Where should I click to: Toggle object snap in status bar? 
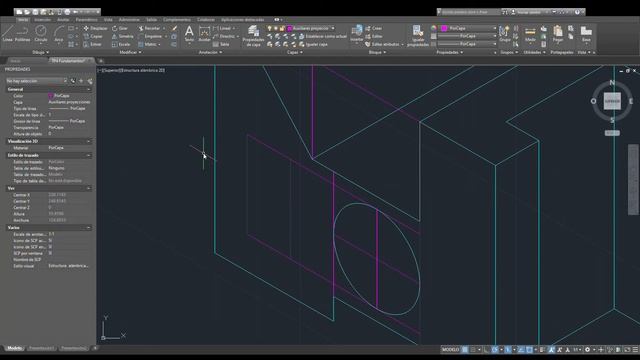click(x=529, y=350)
